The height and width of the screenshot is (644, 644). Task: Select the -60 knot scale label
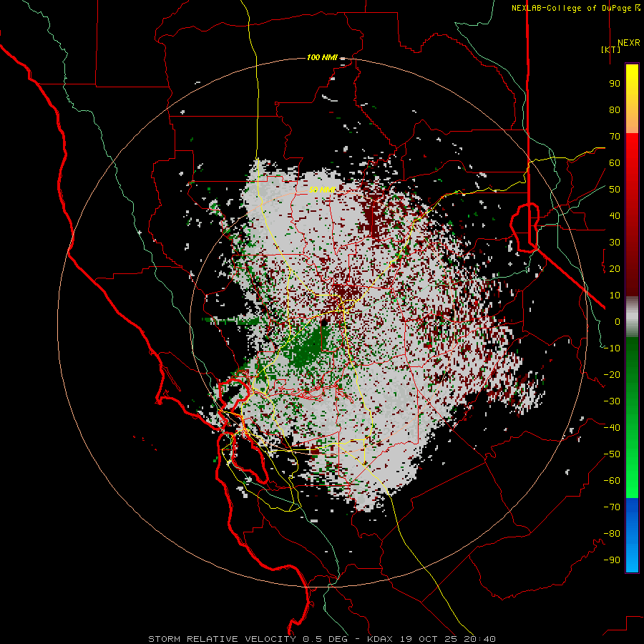[612, 481]
